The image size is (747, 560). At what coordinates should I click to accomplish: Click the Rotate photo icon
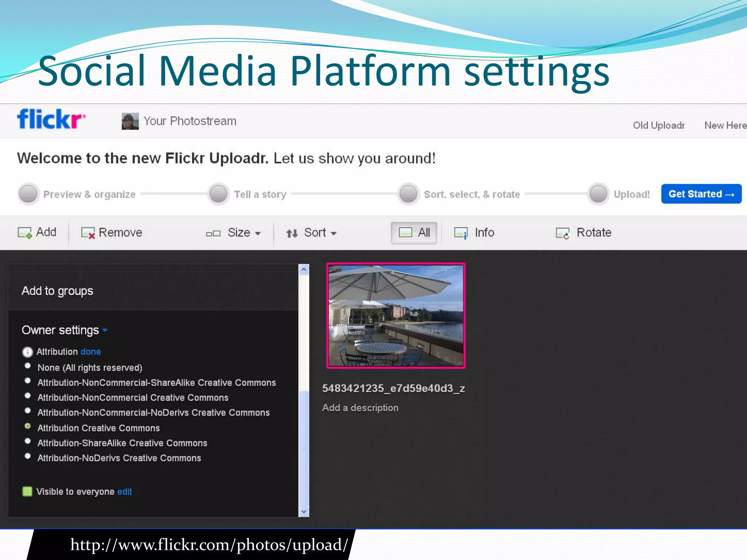pos(562,233)
